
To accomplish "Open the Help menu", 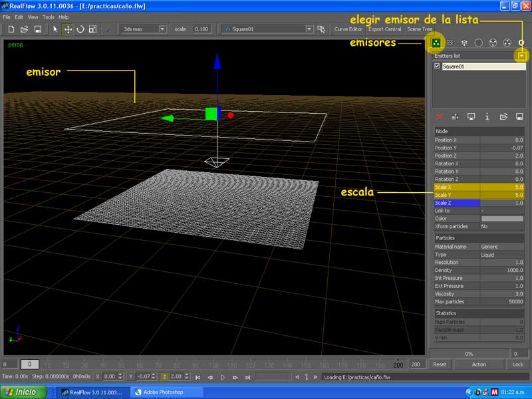I will [63, 17].
